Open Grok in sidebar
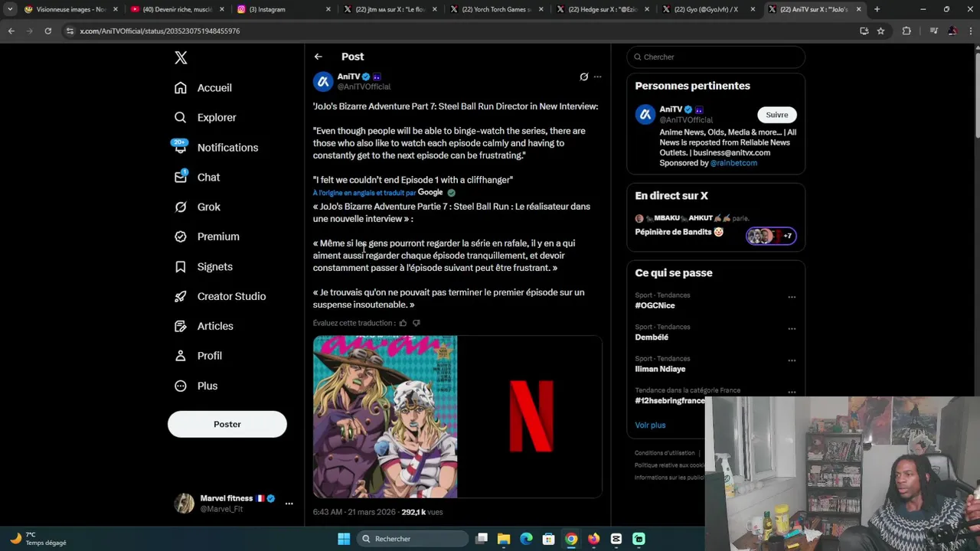 tap(198, 207)
